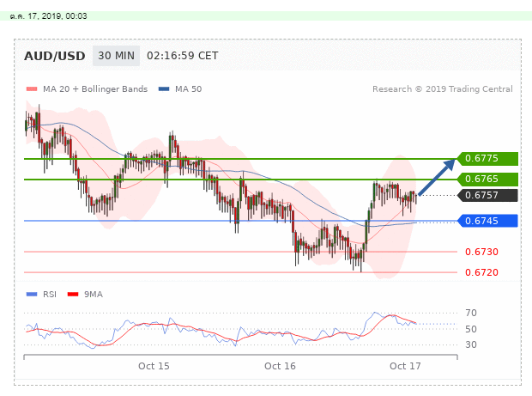This screenshot has width=532, height=396.
Task: Click the 0.6765 green resistance label
Action: (487, 179)
